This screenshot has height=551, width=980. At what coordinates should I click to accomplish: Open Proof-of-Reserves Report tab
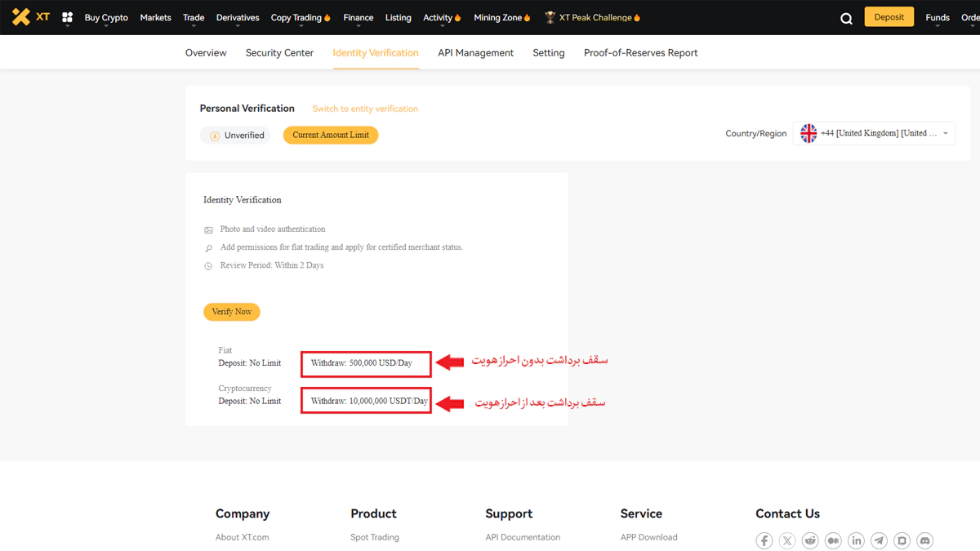pos(641,52)
